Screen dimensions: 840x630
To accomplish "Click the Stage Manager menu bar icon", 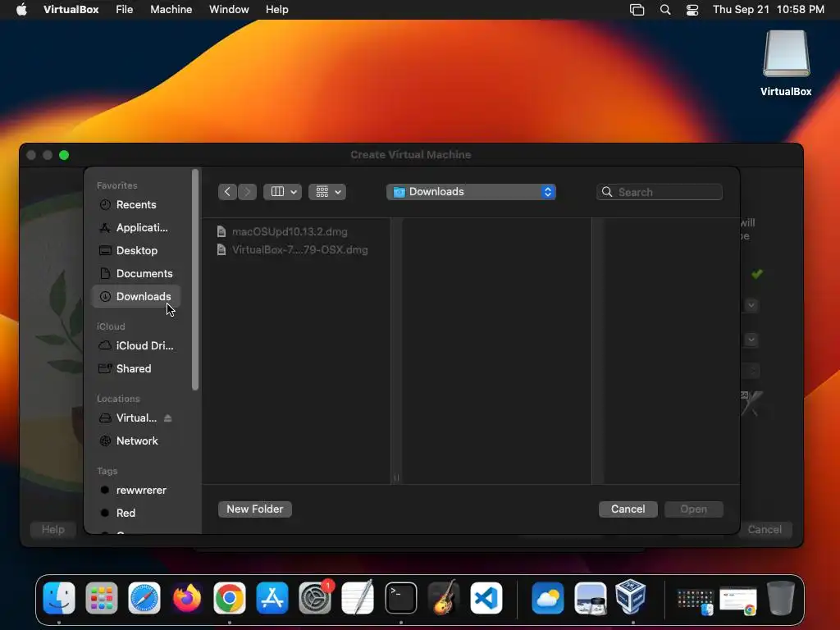I will (637, 10).
